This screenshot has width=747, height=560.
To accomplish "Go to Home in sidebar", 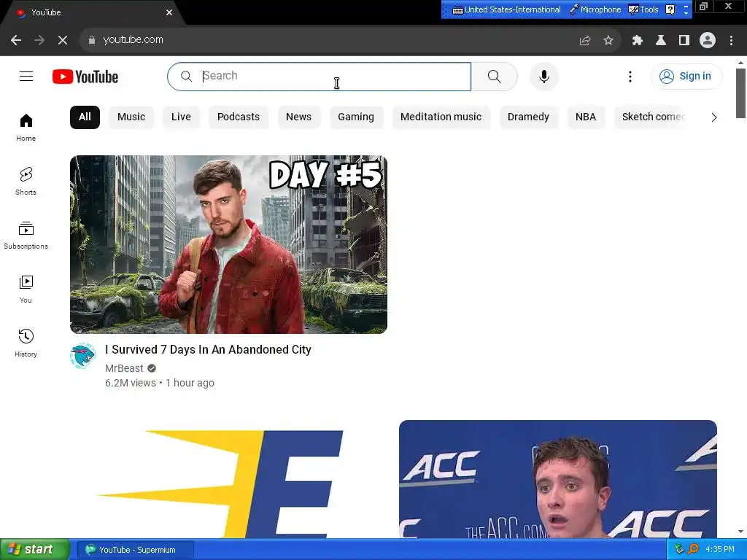I will point(26,128).
